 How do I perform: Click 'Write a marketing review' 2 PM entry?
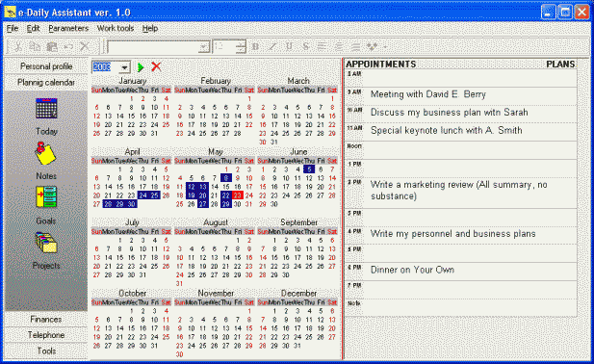coord(459,191)
